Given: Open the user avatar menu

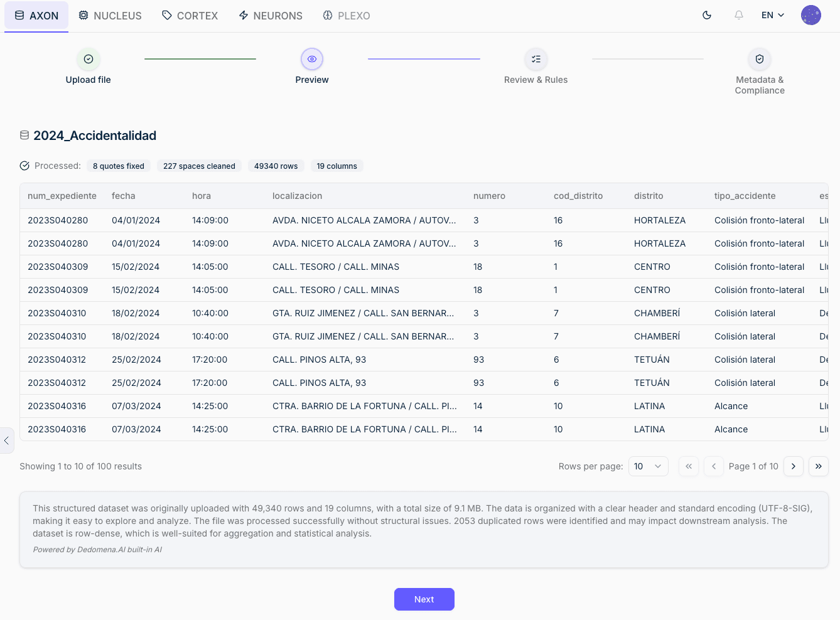Looking at the screenshot, I should click(811, 15).
